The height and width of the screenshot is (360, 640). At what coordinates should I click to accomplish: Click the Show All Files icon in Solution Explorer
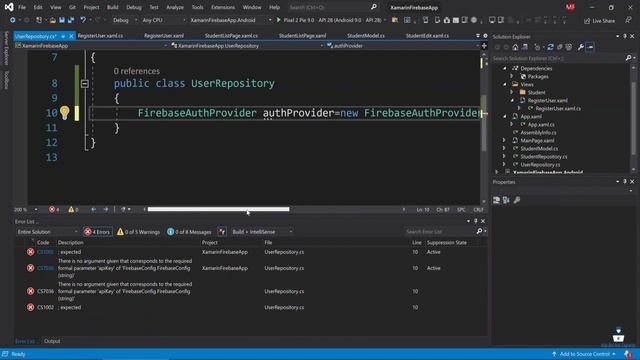pyautogui.click(x=569, y=47)
